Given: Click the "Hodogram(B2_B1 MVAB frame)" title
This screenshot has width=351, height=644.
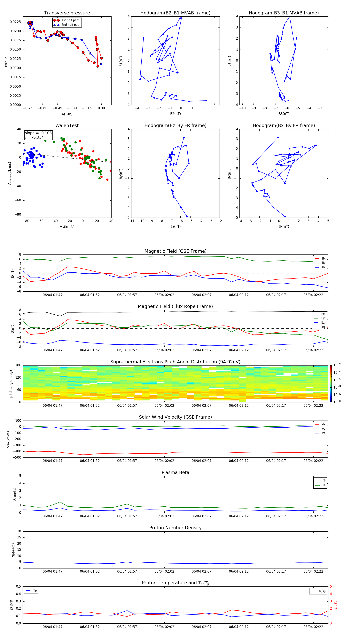Looking at the screenshot, I should [x=175, y=13].
